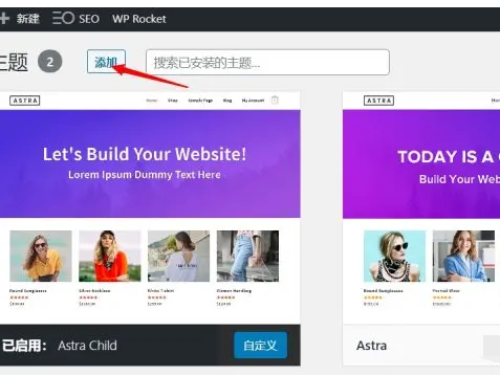Focus the 搜索已安装的主题 search field
The height and width of the screenshot is (375, 500).
pyautogui.click(x=268, y=62)
